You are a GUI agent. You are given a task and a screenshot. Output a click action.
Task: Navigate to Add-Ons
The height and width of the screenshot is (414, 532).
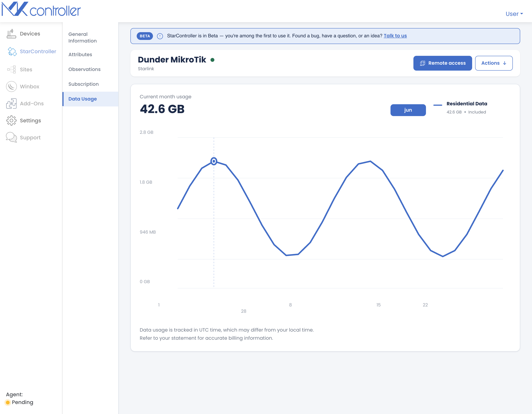click(32, 103)
